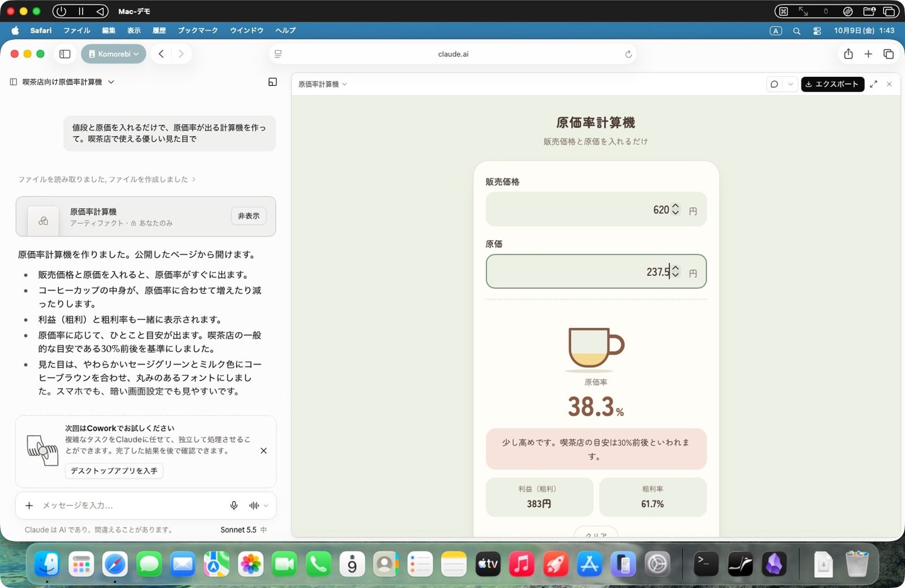Click the claude.ai address field

[x=453, y=54]
